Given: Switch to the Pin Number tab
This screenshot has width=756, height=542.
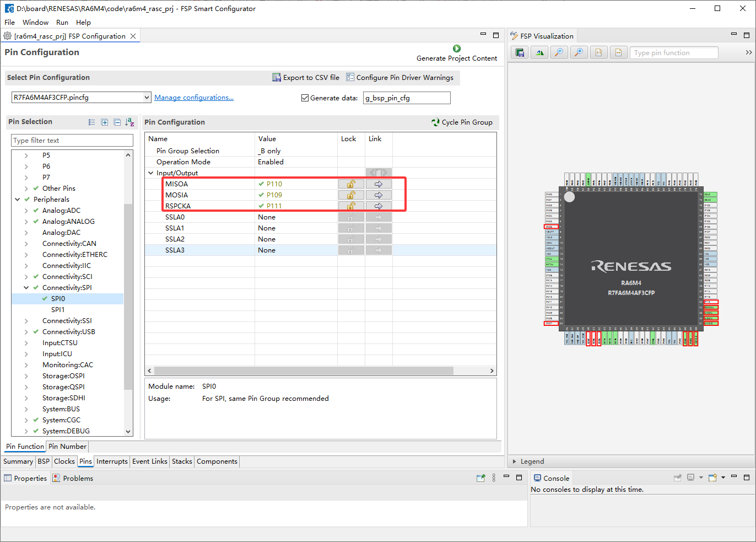Looking at the screenshot, I should (x=67, y=447).
